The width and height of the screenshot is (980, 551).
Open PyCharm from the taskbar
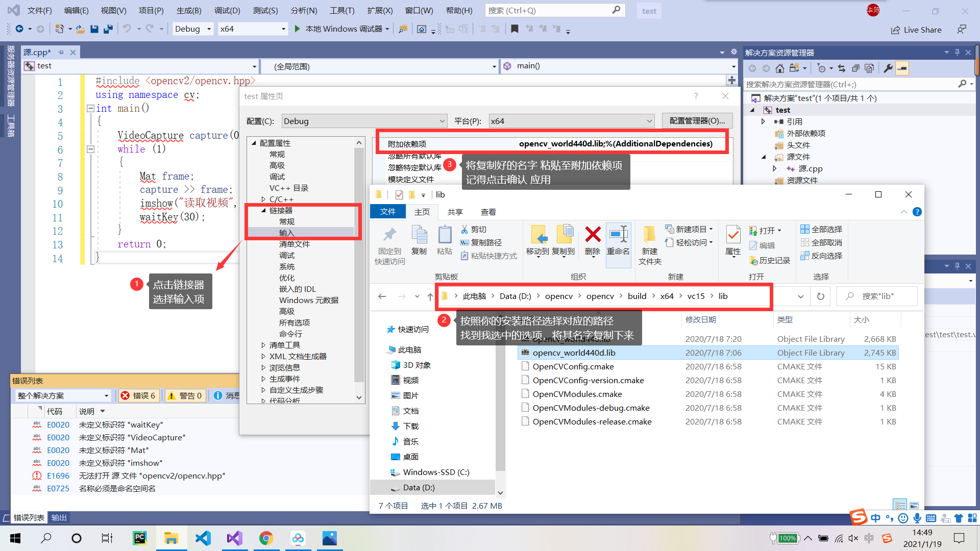coord(139,538)
